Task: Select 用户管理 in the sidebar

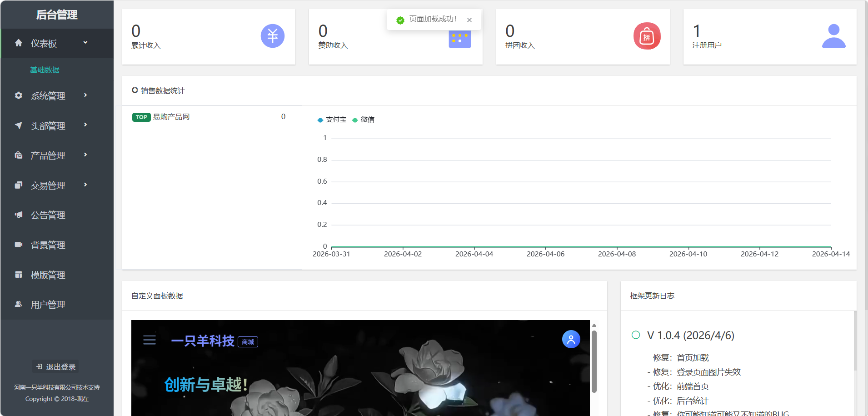Action: pos(48,304)
